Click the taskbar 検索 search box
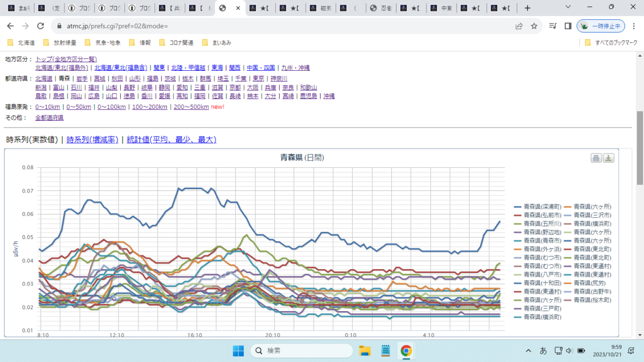The image size is (644, 362). (302, 351)
